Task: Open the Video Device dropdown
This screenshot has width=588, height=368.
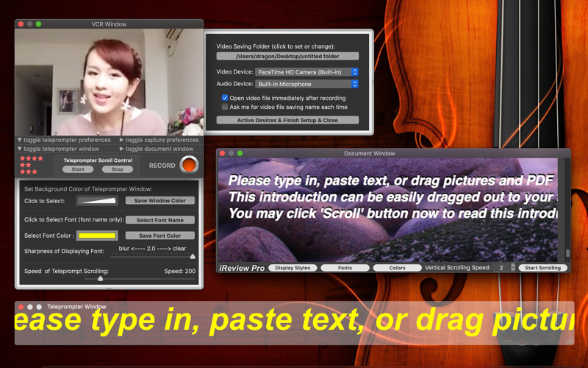Action: pos(306,71)
